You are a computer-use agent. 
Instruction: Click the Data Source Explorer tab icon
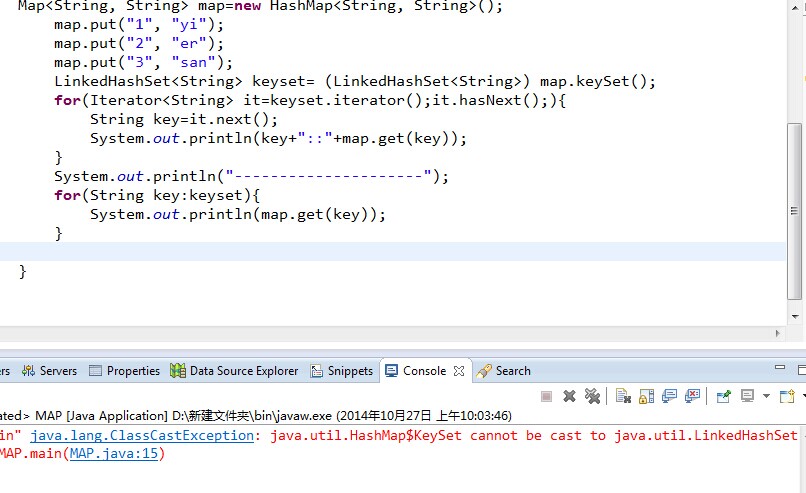tap(178, 371)
